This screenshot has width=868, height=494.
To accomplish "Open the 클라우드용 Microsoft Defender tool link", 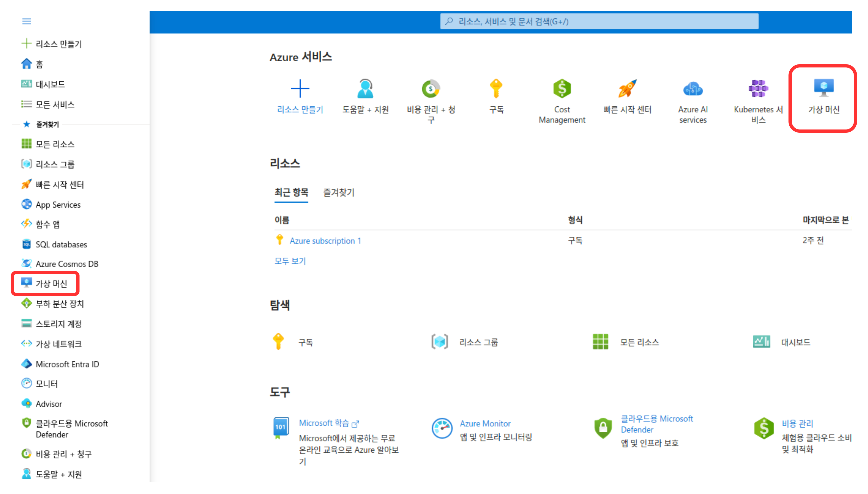I will pyautogui.click(x=657, y=424).
